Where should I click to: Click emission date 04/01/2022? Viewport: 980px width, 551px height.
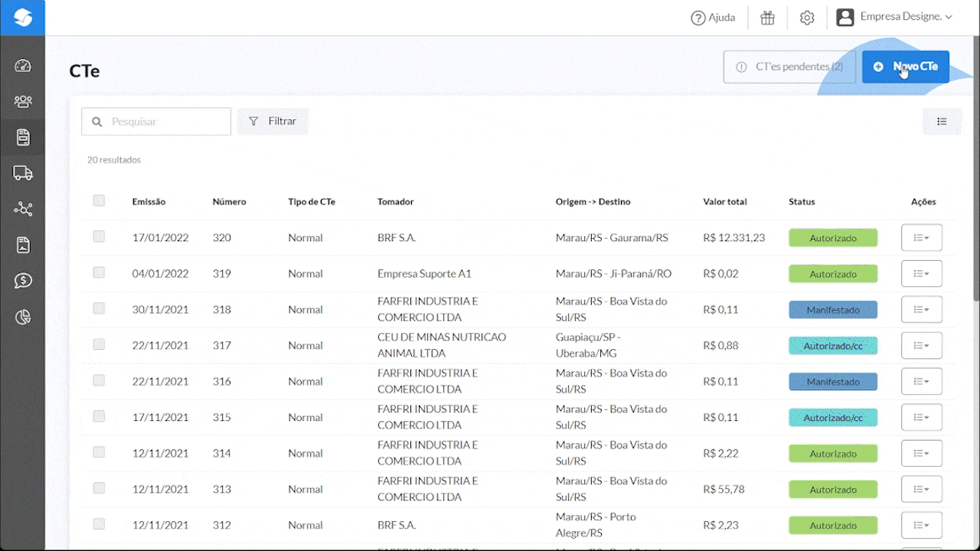(160, 274)
